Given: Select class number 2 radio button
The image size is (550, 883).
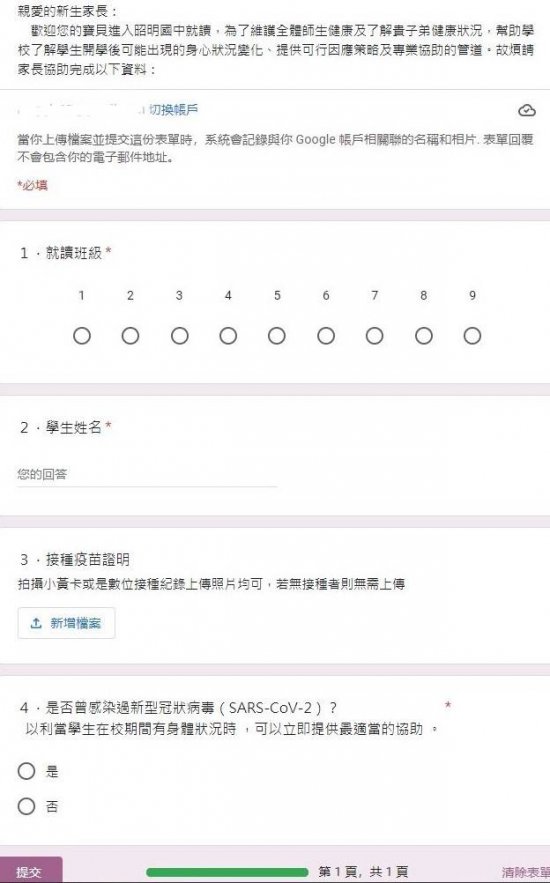Looking at the screenshot, I should 130,336.
